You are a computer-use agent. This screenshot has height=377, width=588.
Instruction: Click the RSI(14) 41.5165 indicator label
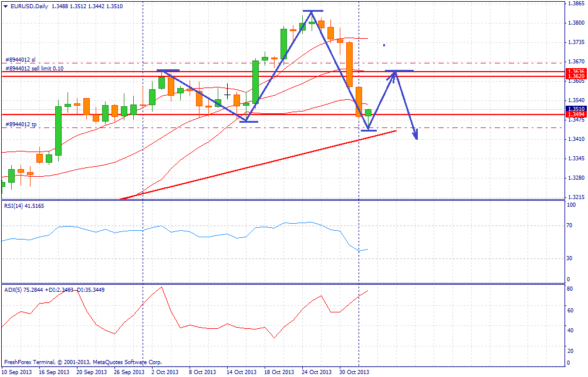(24, 206)
